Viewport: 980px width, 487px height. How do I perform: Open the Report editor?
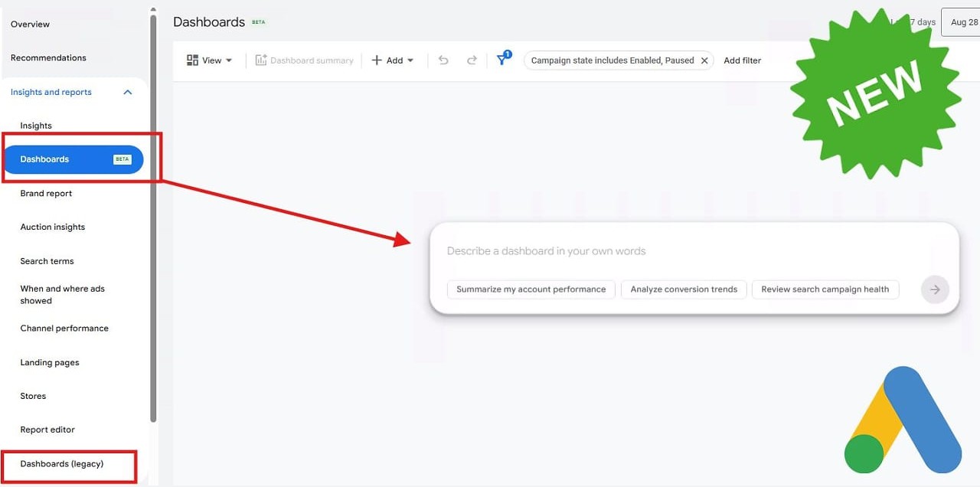tap(47, 430)
